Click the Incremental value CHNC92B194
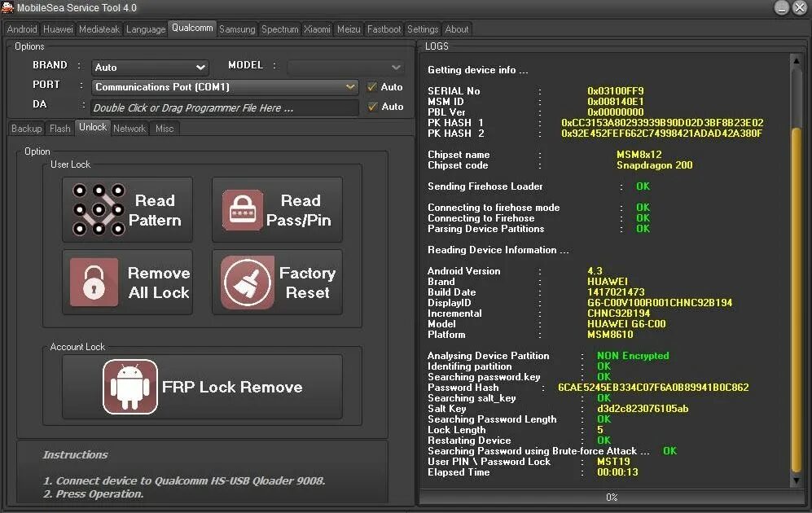Screen dimensions: 812x513 pos(618,313)
